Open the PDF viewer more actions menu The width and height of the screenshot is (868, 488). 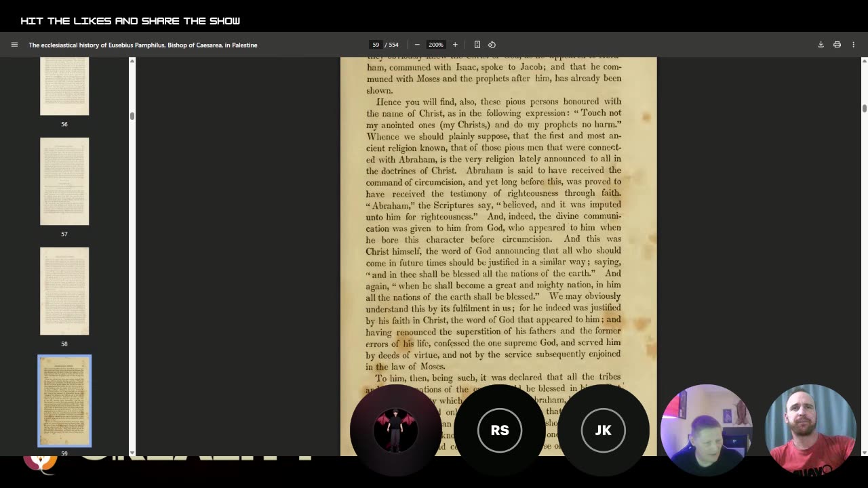pos(853,45)
